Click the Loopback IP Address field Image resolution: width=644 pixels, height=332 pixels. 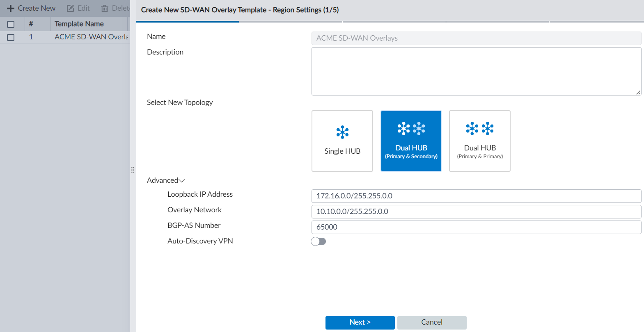[476, 196]
